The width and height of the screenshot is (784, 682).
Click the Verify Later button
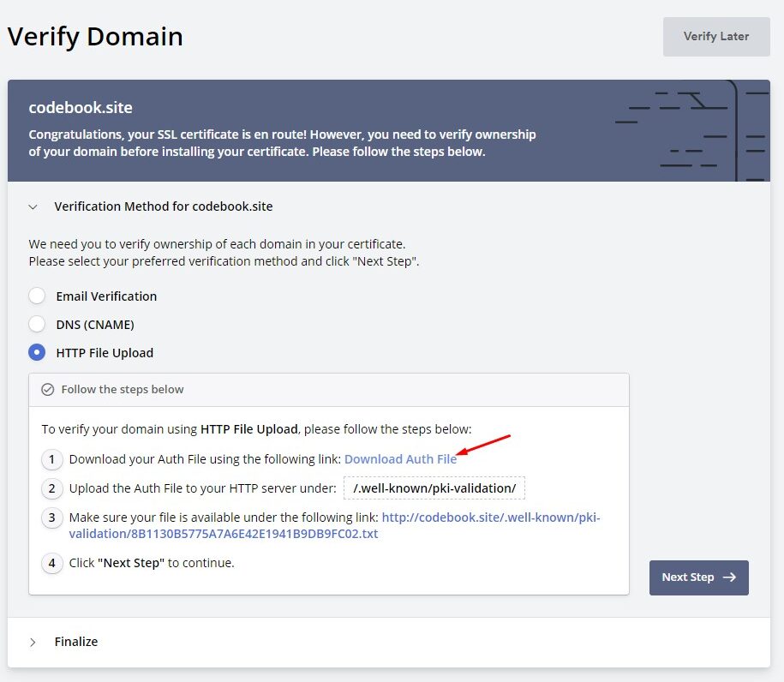coord(716,37)
